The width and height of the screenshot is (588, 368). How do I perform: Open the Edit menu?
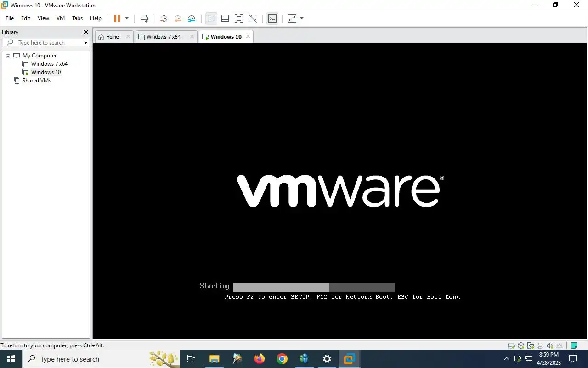pos(26,18)
